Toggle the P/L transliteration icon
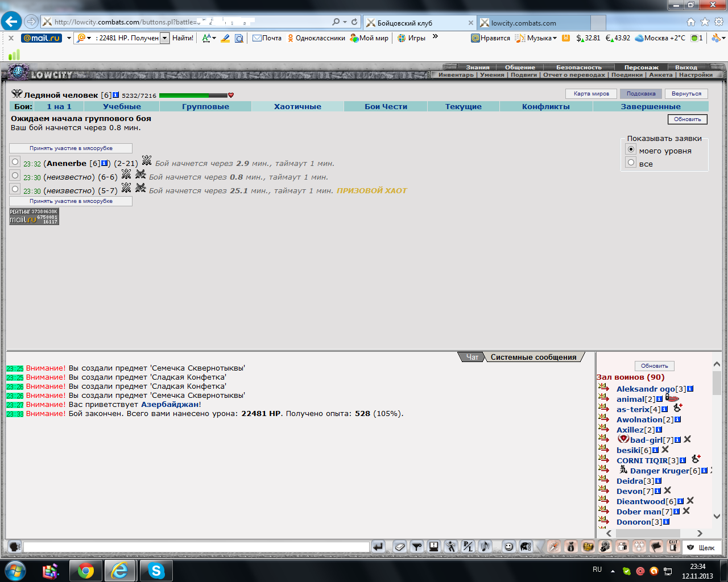Viewport: 728px width, 582px height. point(468,547)
